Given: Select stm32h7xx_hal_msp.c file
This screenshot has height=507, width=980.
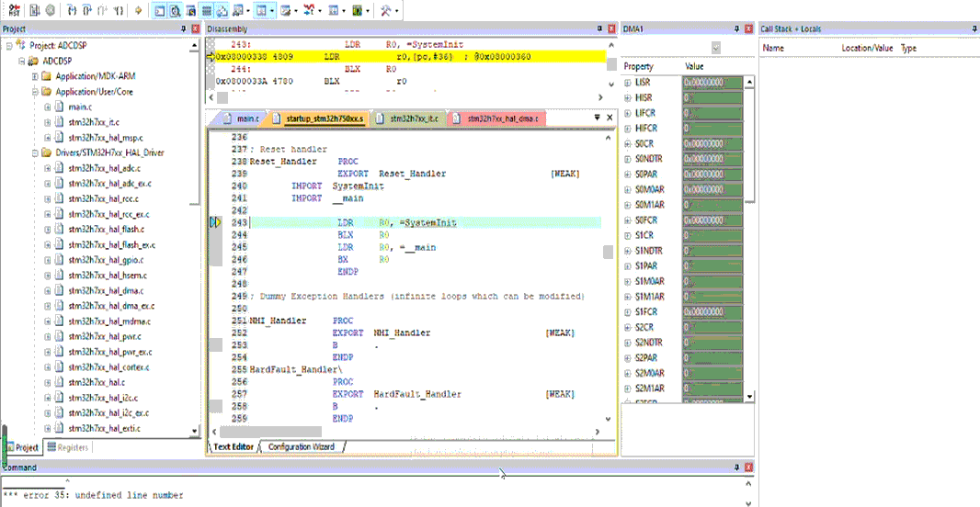Looking at the screenshot, I should tap(106, 138).
